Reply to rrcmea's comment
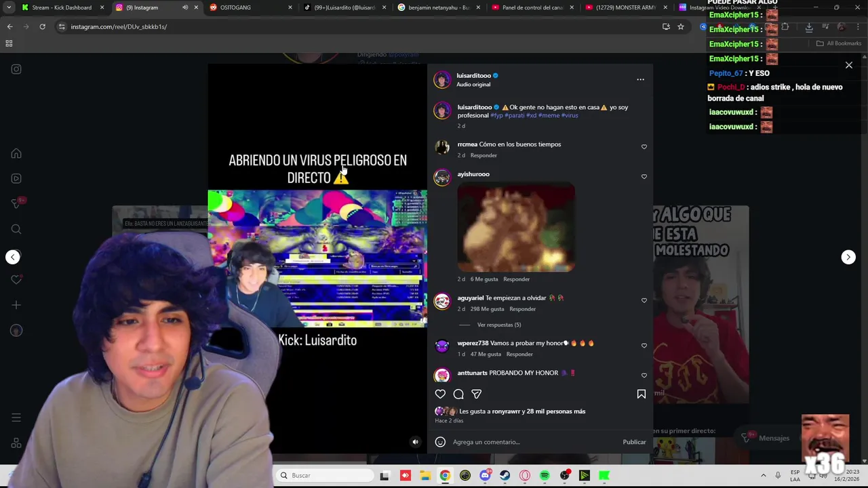868x488 pixels. point(484,155)
